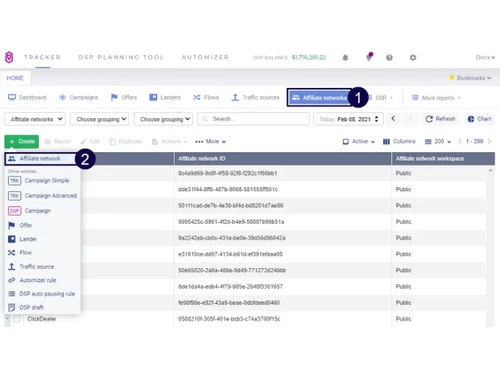This screenshot has width=500, height=375.
Task: Choose DSP auto pausing rule
Action: coord(41,294)
